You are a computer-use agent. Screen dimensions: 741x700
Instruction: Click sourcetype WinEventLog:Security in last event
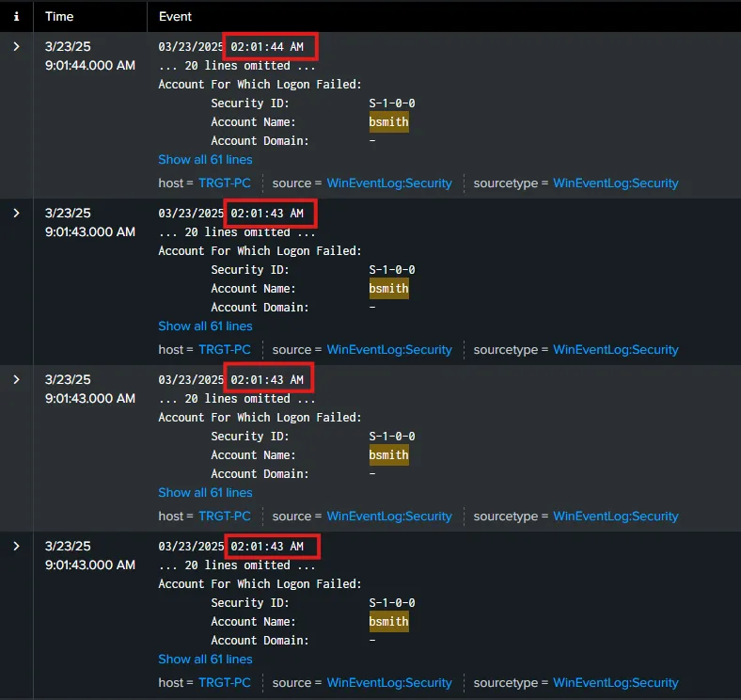(x=615, y=683)
